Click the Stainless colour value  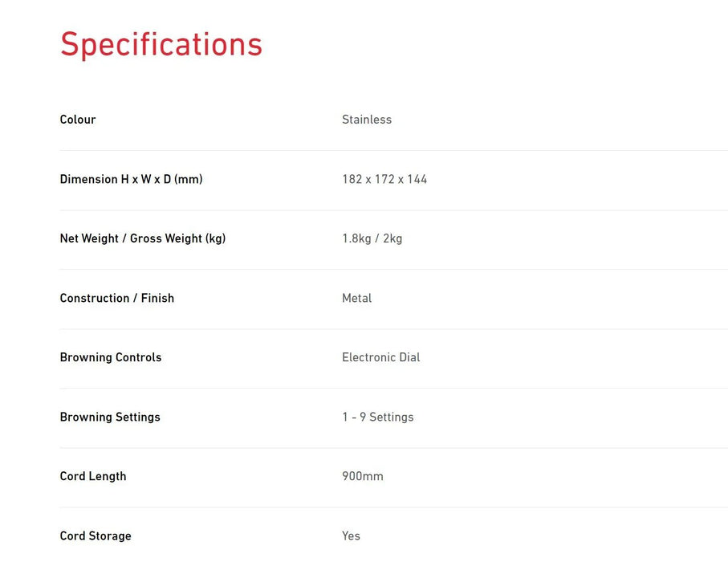click(367, 120)
